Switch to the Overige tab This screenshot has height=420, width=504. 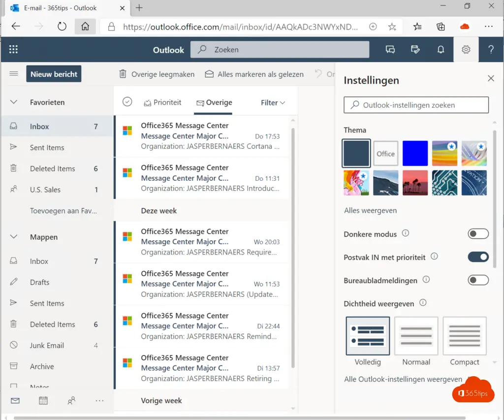215,102
